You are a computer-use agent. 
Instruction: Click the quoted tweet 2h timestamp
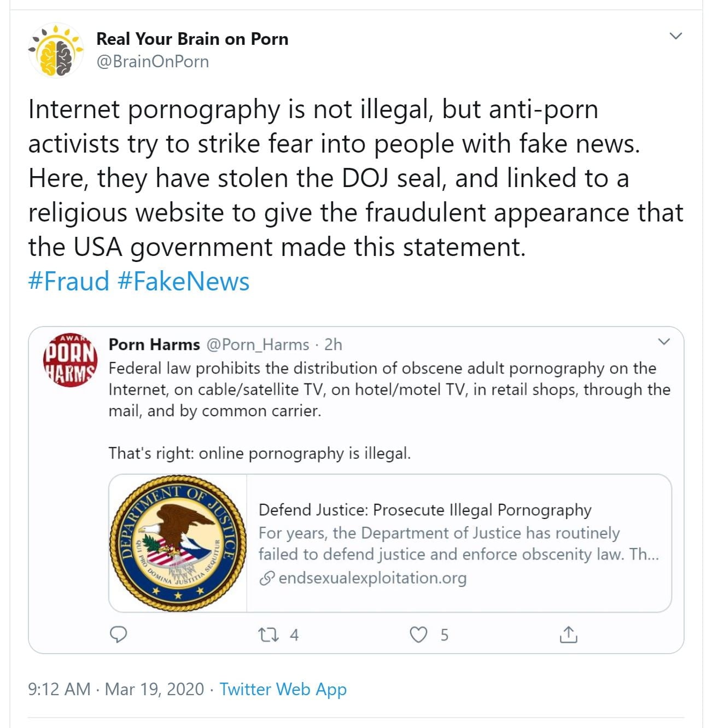333,345
